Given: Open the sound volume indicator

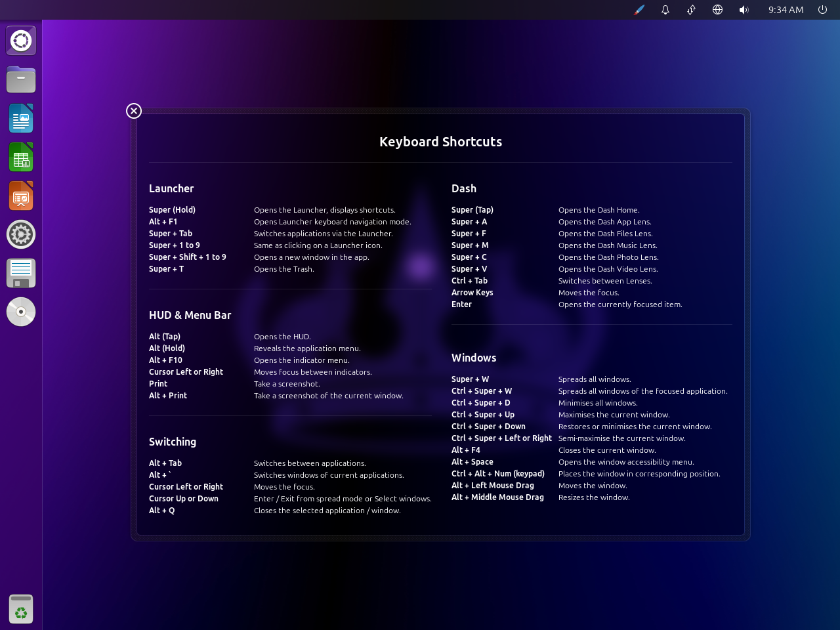Looking at the screenshot, I should (x=744, y=10).
